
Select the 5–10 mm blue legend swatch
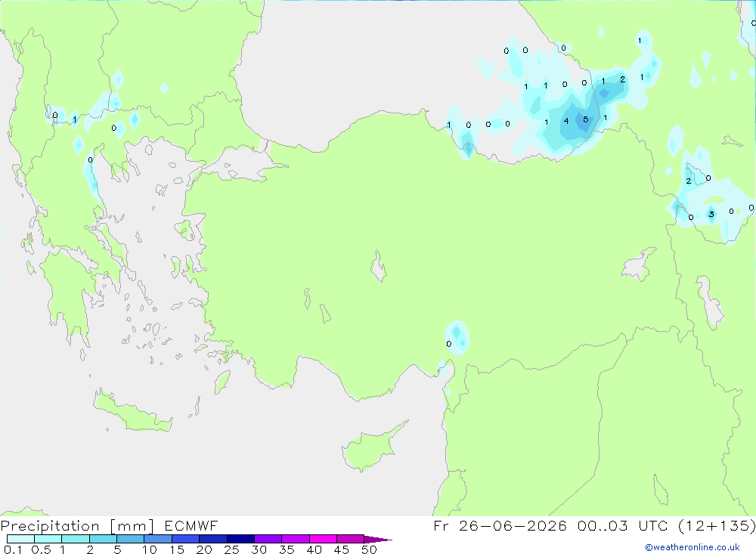pos(130,539)
